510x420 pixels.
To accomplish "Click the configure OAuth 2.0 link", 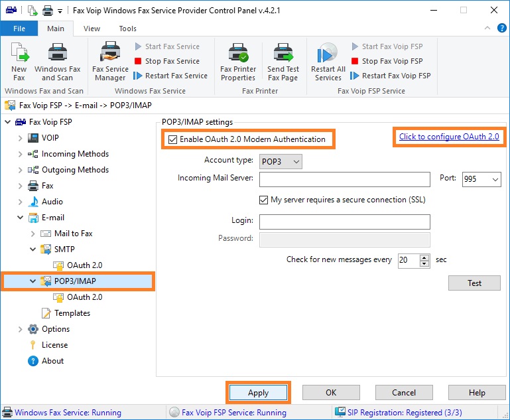I will (x=449, y=137).
